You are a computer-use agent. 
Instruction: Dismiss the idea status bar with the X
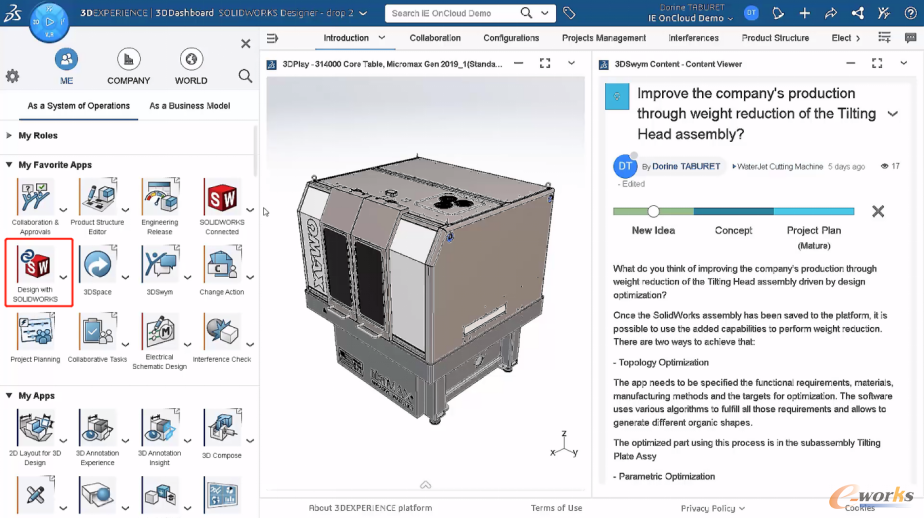878,211
